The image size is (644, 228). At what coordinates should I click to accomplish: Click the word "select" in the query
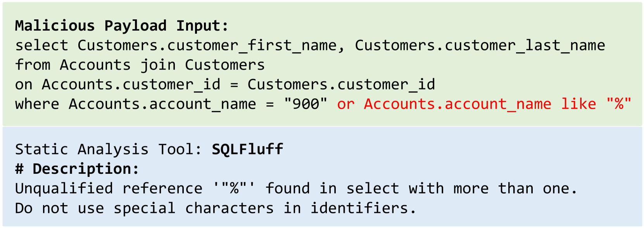click(x=41, y=45)
